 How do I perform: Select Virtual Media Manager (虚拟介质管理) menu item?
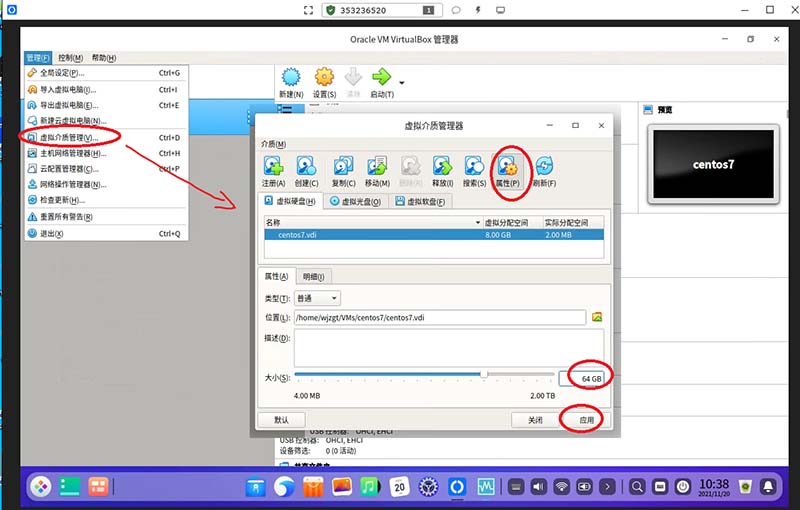tap(106, 137)
